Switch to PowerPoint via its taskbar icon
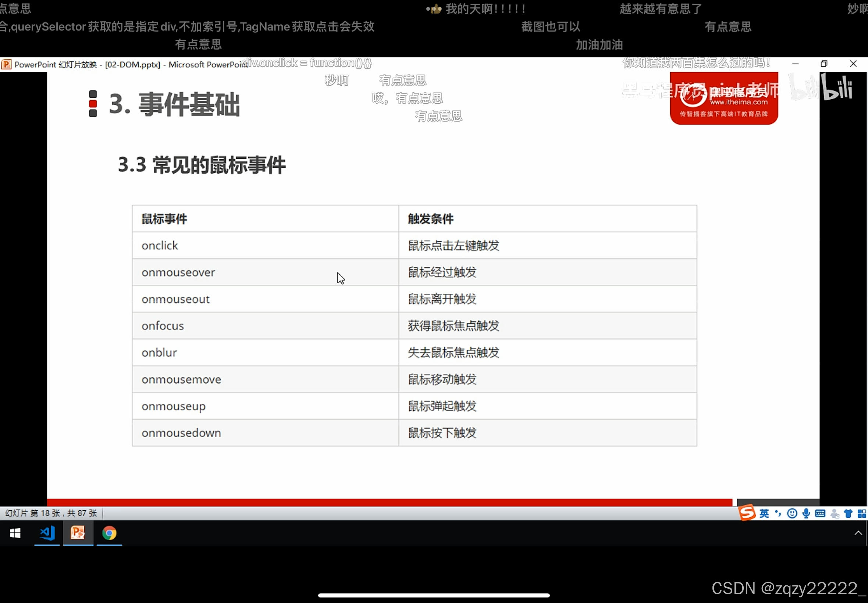The width and height of the screenshot is (868, 603). [x=77, y=534]
